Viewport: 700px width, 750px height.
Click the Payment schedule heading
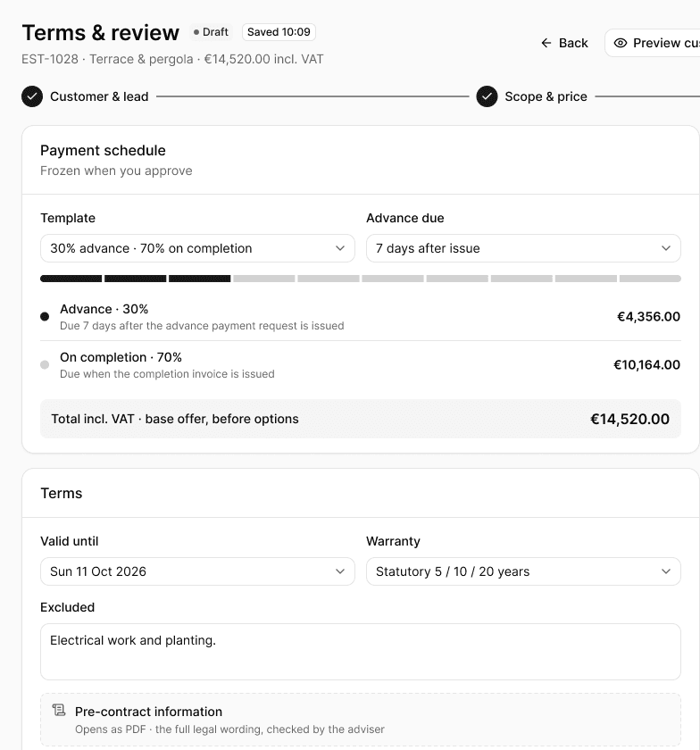point(103,151)
